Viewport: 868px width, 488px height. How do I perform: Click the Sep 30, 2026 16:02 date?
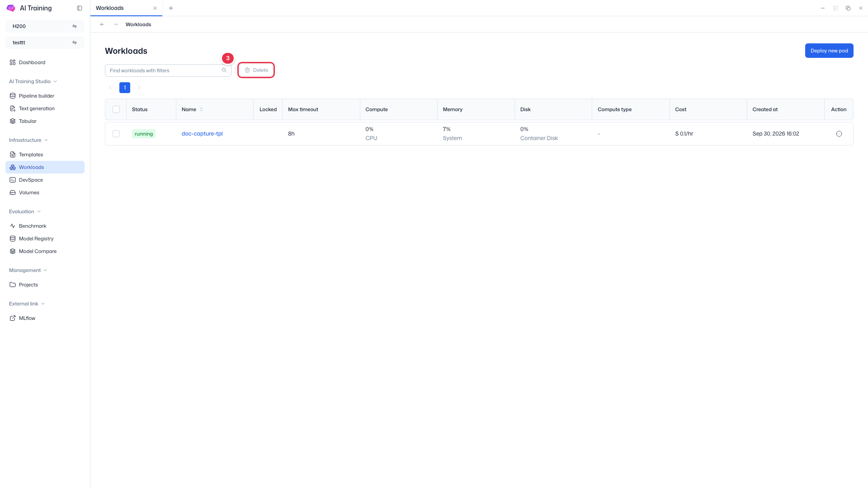[776, 134]
